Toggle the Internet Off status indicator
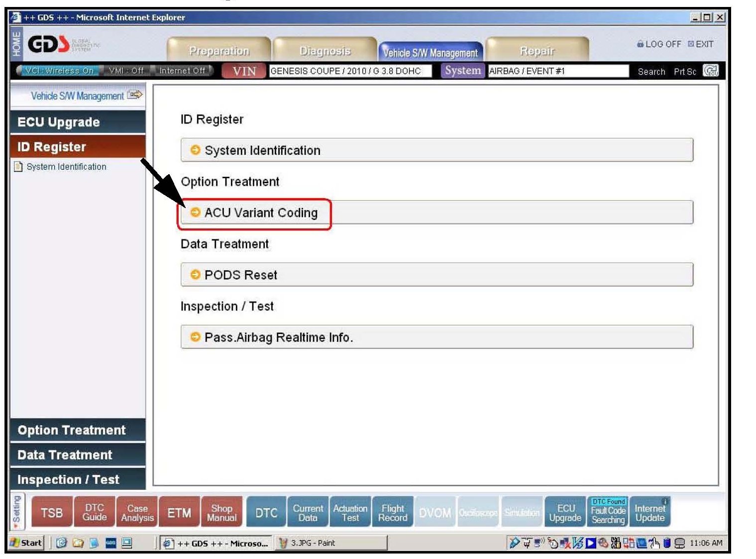This screenshot has width=756, height=559. [x=182, y=71]
